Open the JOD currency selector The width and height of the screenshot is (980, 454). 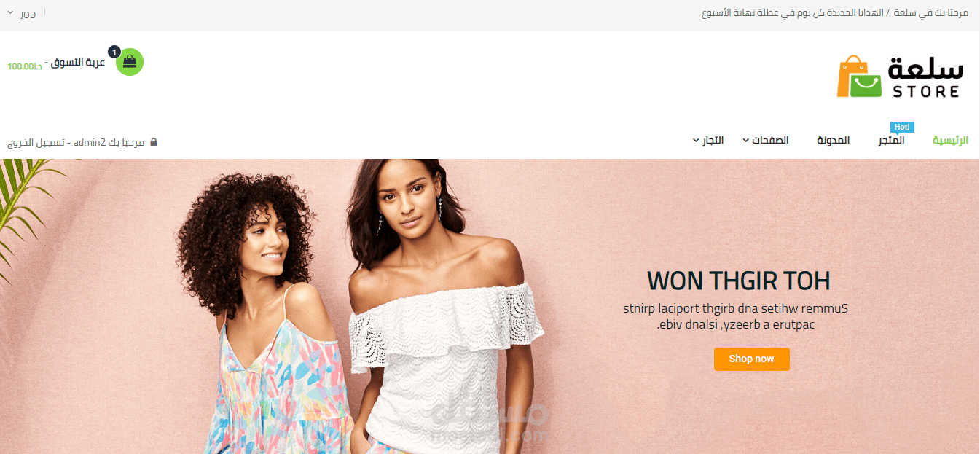click(23, 15)
